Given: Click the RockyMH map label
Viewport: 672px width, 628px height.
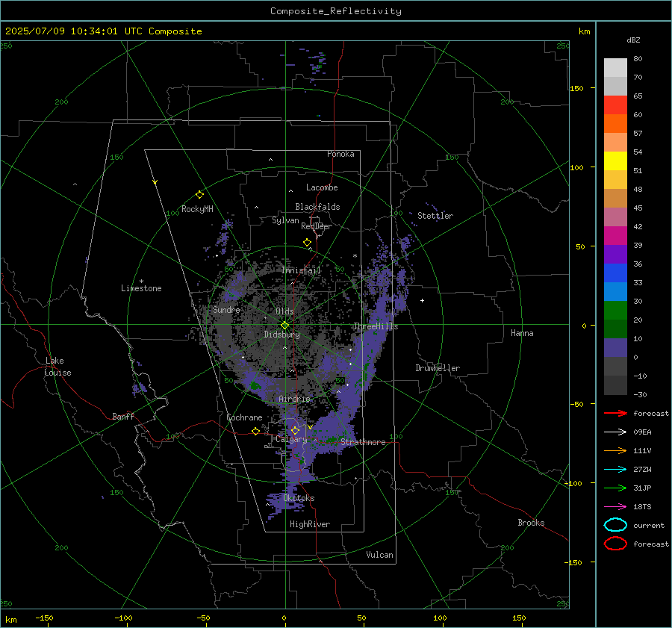Looking at the screenshot, I should pyautogui.click(x=197, y=209).
